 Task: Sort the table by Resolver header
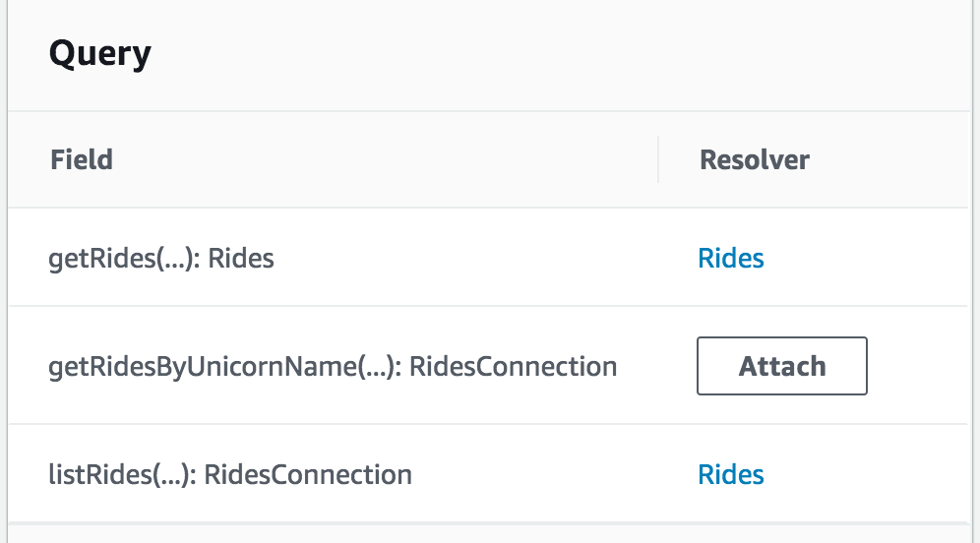click(755, 160)
